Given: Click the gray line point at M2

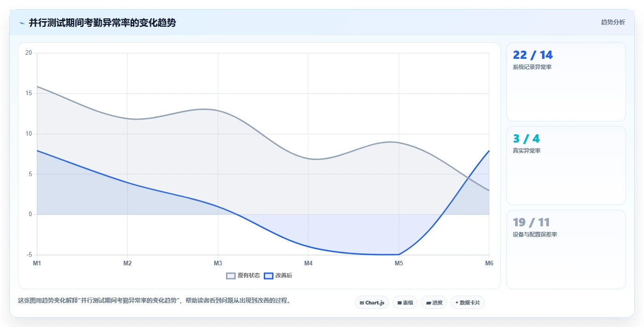Looking at the screenshot, I should (128, 119).
